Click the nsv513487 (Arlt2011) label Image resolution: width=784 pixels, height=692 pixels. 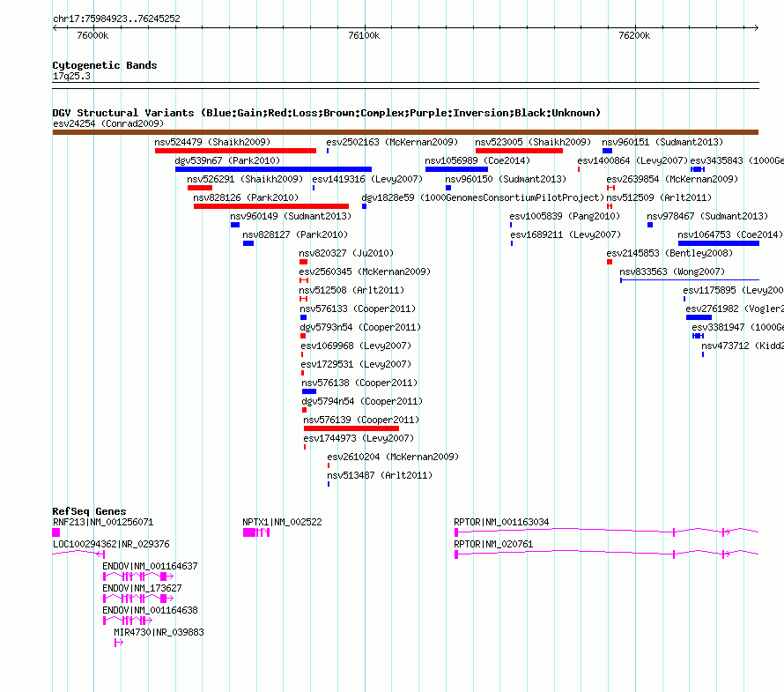(380, 475)
